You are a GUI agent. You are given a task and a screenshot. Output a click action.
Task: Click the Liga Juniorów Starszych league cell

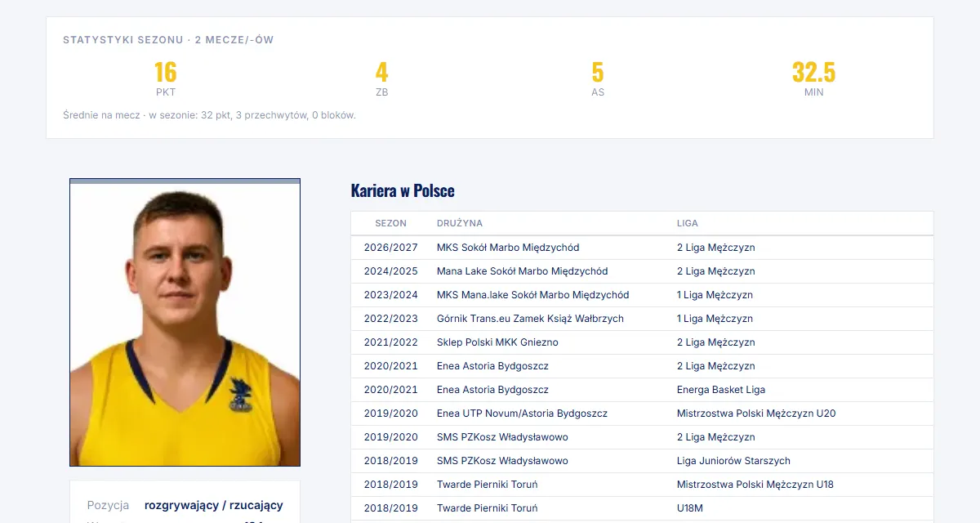coord(733,461)
